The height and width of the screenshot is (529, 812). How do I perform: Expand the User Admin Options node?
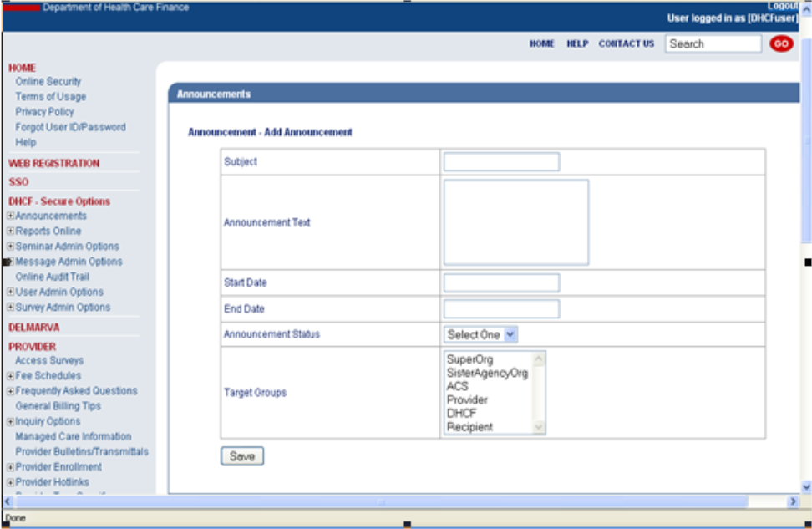point(10,292)
